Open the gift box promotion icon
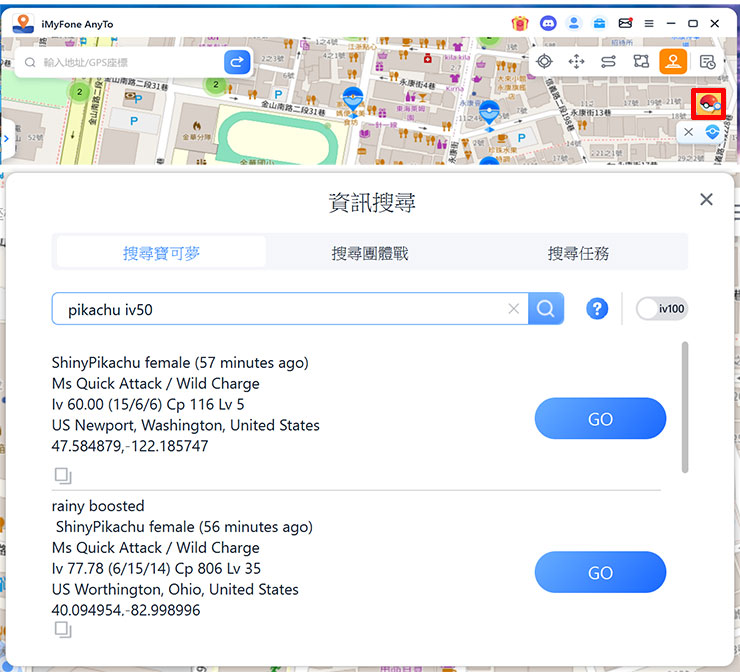Screen dimensions: 740x672 (x=520, y=23)
